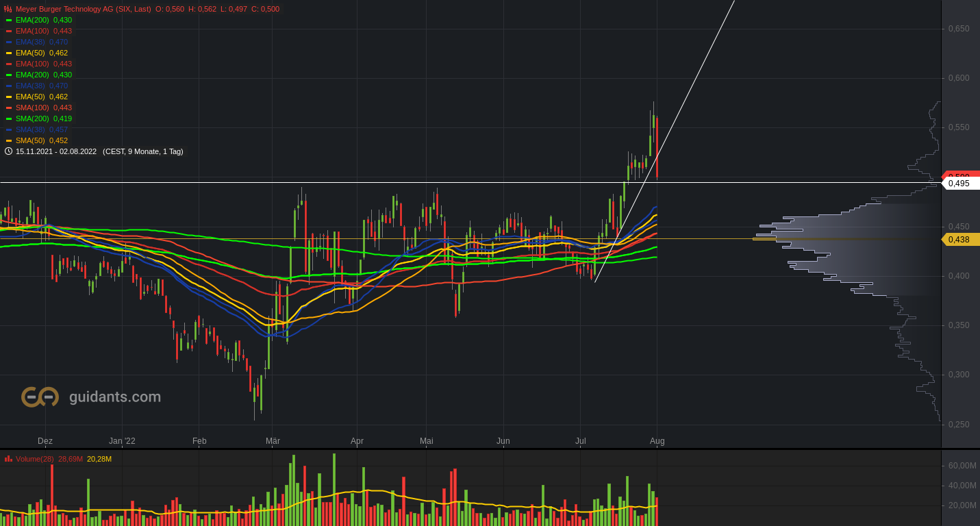Click the 0,600 price axis label

pyautogui.click(x=959, y=78)
